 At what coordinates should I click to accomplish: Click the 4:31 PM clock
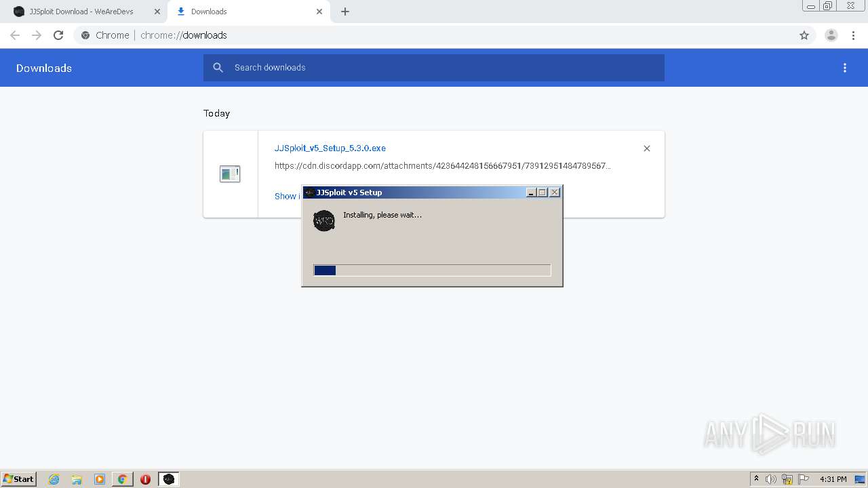[x=833, y=479]
